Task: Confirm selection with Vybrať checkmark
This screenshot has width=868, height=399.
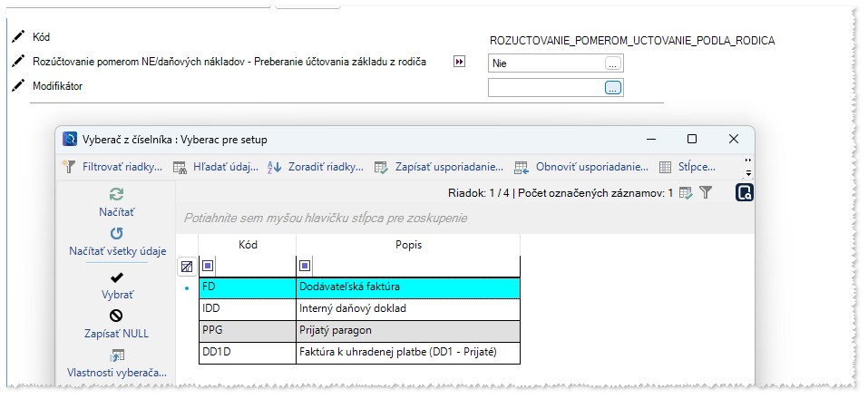Action: [116, 277]
